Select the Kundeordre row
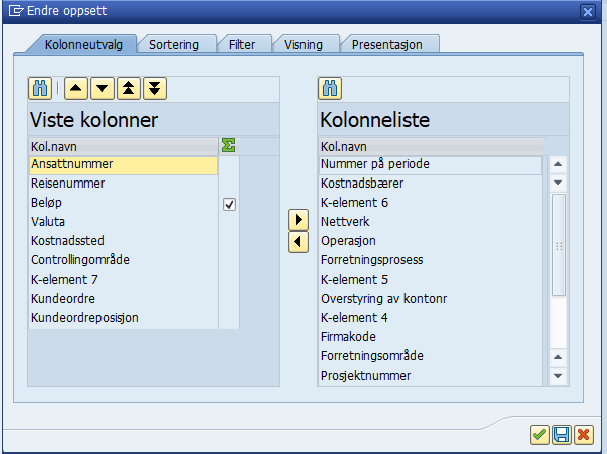607x454 pixels. tap(123, 299)
